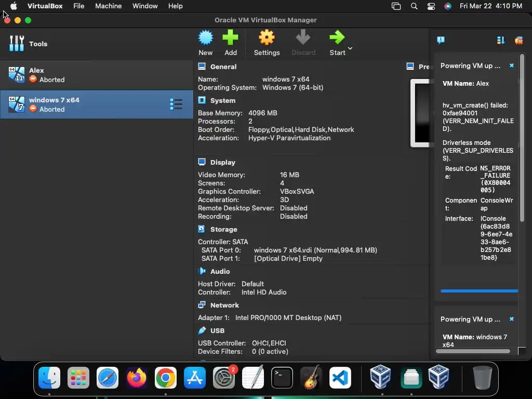Open System Settings from the Dock

[224, 377]
